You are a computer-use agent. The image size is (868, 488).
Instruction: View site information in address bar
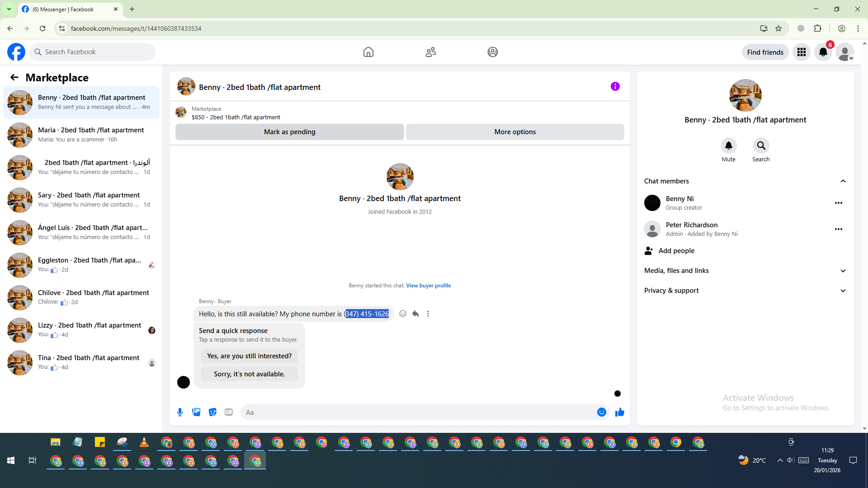pos(62,28)
